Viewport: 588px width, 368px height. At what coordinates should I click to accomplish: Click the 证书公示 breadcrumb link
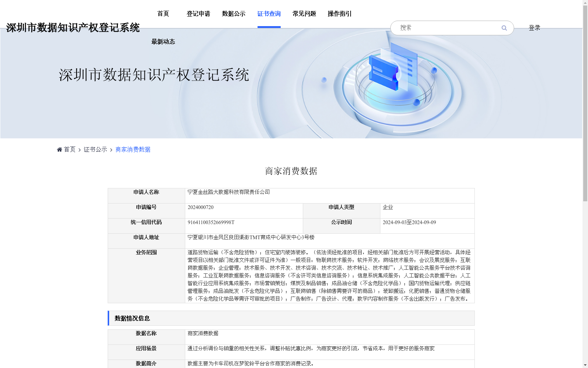[x=96, y=149]
